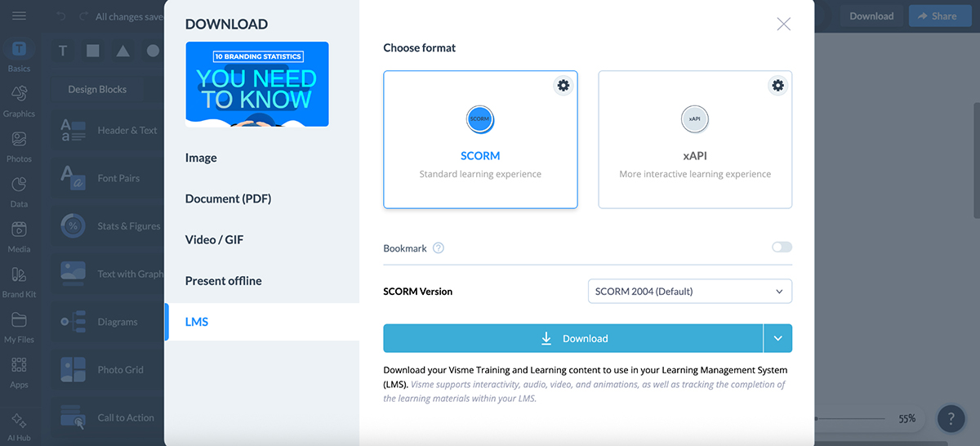
Task: Click the 55% zoom value
Action: 907,418
